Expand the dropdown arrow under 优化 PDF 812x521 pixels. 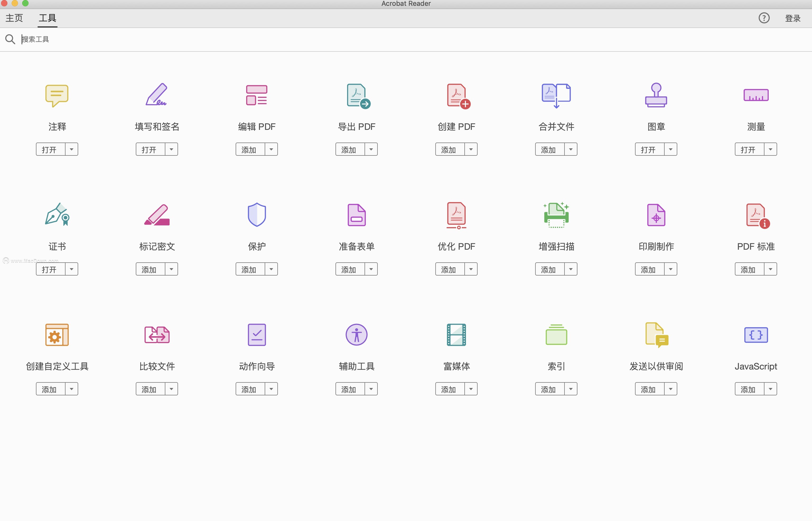pyautogui.click(x=471, y=269)
